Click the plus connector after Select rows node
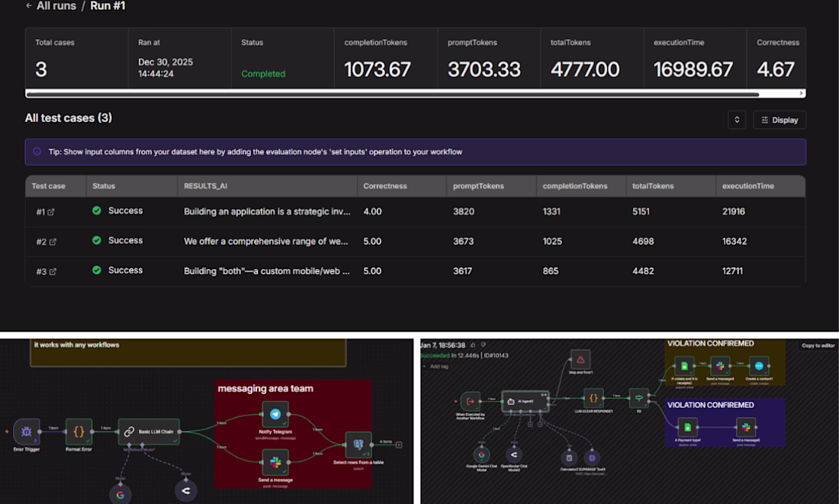 (x=399, y=445)
